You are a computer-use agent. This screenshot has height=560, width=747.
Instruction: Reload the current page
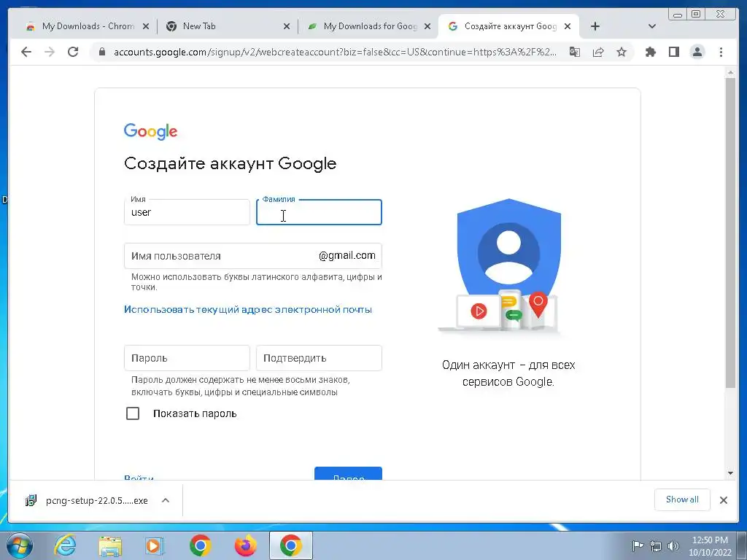click(73, 52)
